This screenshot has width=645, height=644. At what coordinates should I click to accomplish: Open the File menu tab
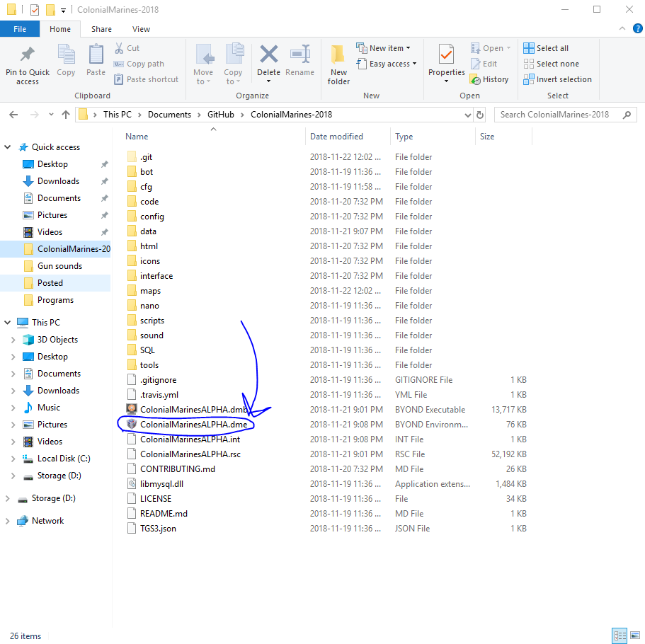20,29
